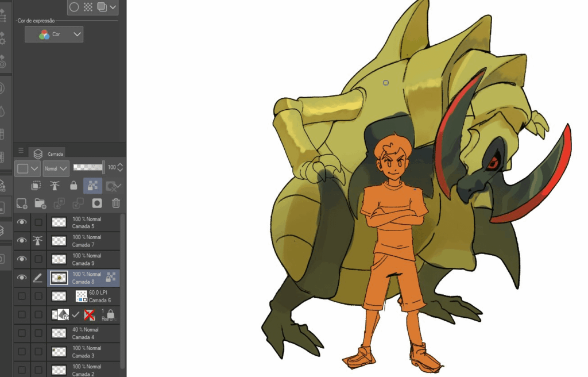Click the layer list vertical scrollbar
Image resolution: width=588 pixels, height=377 pixels.
coord(122,291)
